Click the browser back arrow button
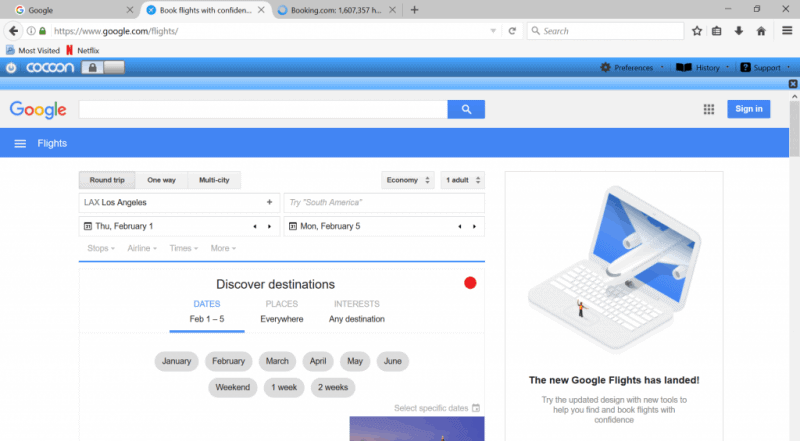This screenshot has width=800, height=441. tap(13, 31)
